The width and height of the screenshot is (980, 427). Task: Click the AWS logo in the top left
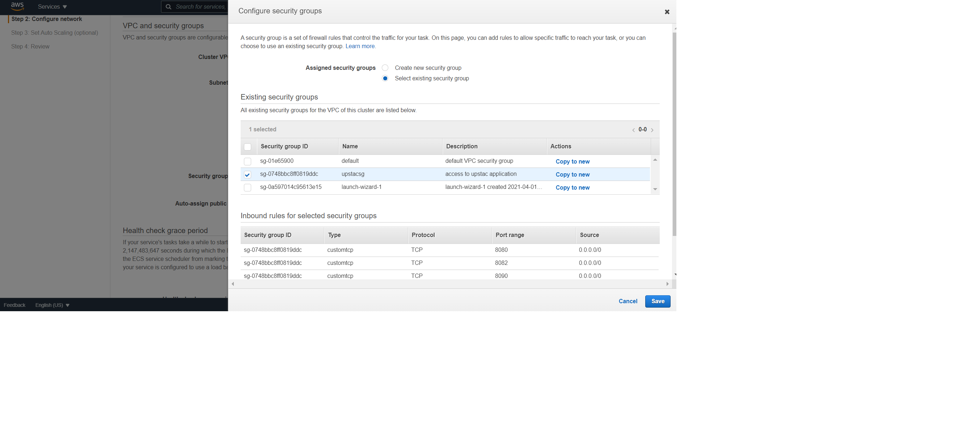click(x=17, y=7)
